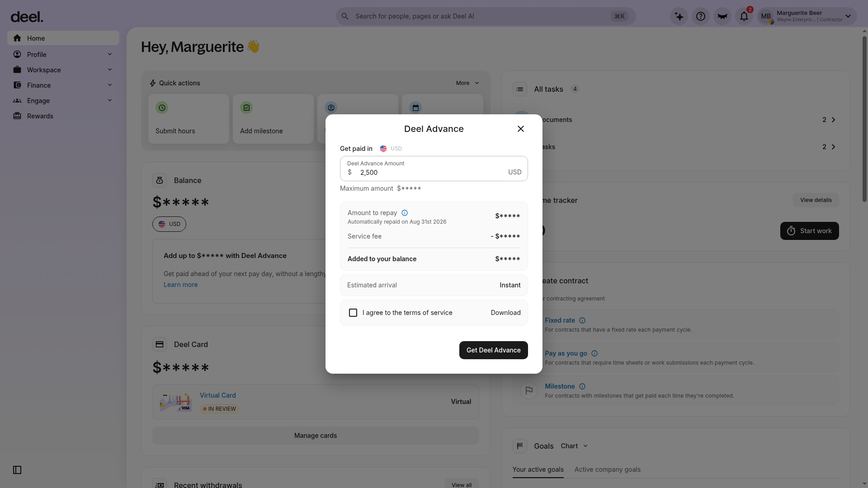Click View details on time tracker

(816, 200)
